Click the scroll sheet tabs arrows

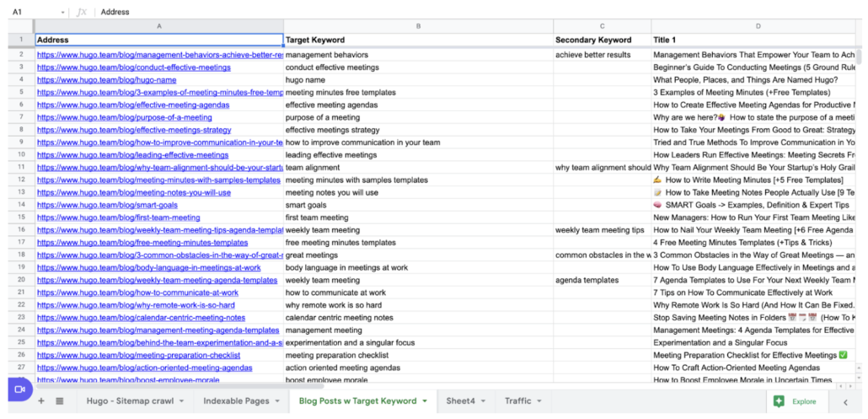[845, 386]
